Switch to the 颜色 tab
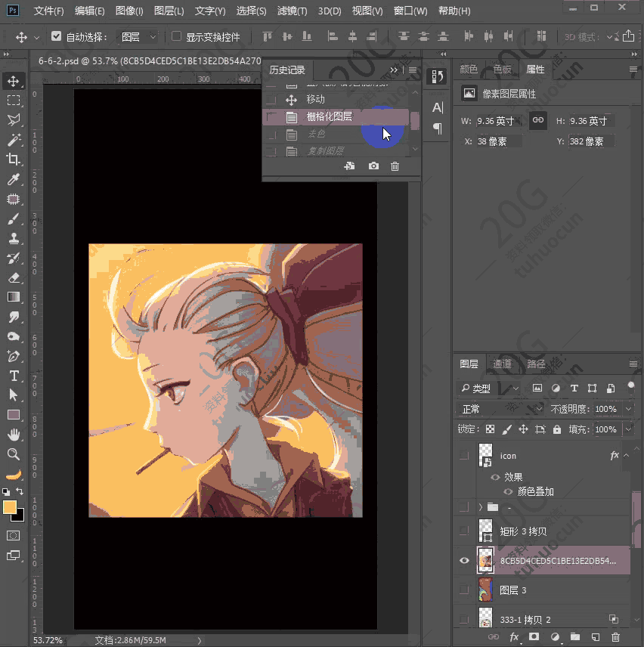 [469, 70]
